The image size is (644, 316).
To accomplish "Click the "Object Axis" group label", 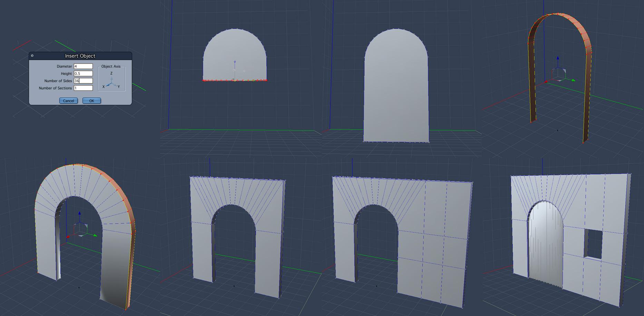I will coord(111,66).
